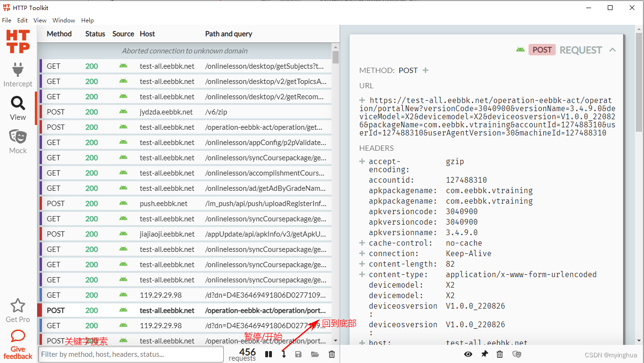Expand connection header info
Viewport: 644px width, 363px height.
click(x=362, y=253)
